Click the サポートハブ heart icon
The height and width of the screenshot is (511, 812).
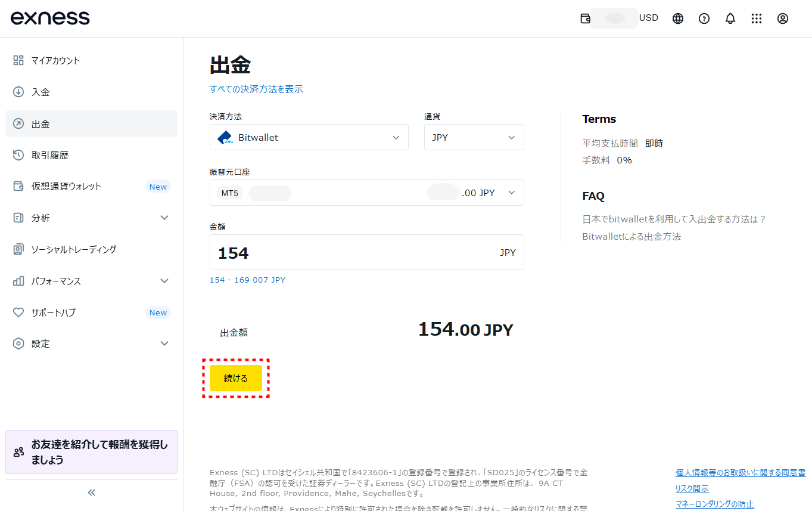[x=18, y=312]
